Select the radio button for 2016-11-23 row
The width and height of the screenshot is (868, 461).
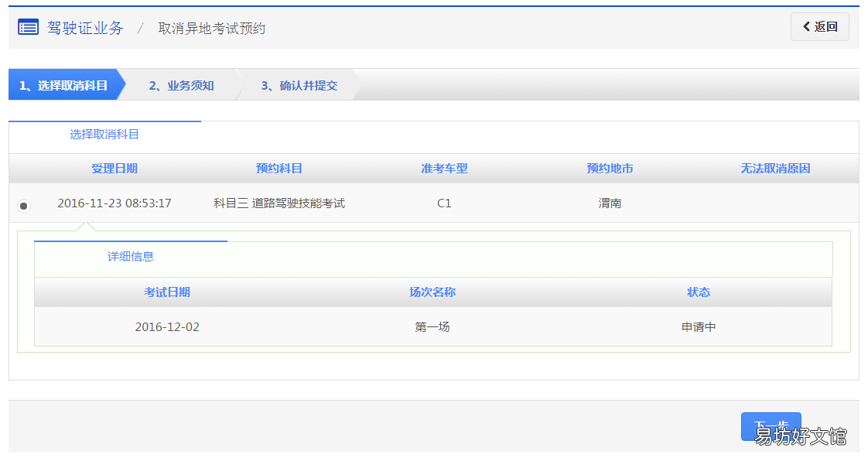click(x=24, y=206)
